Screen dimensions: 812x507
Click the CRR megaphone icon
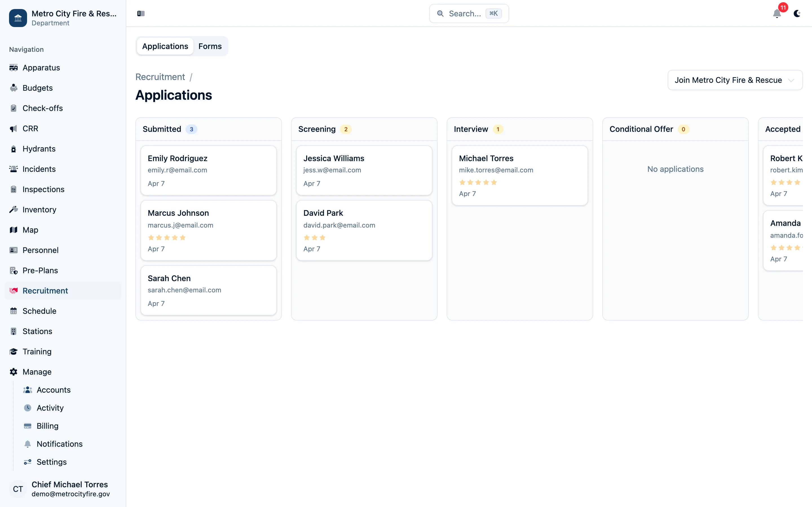click(14, 129)
